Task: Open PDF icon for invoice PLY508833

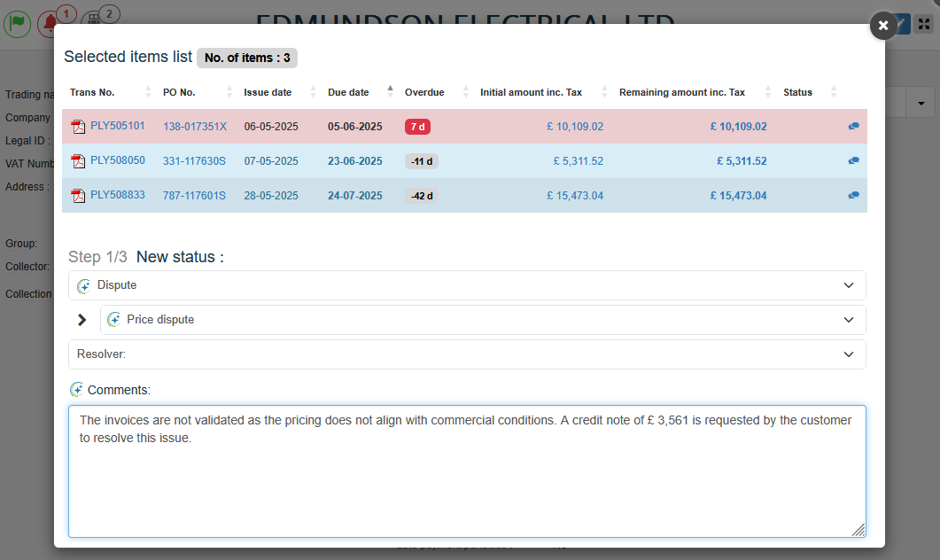Action: (78, 196)
